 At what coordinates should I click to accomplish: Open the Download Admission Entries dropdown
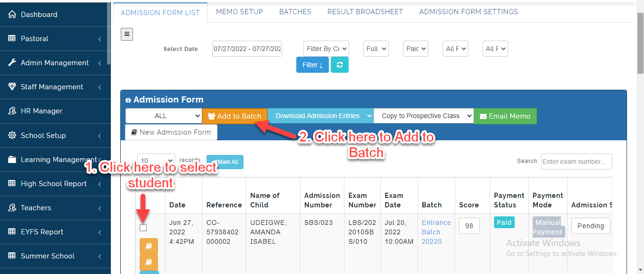321,116
